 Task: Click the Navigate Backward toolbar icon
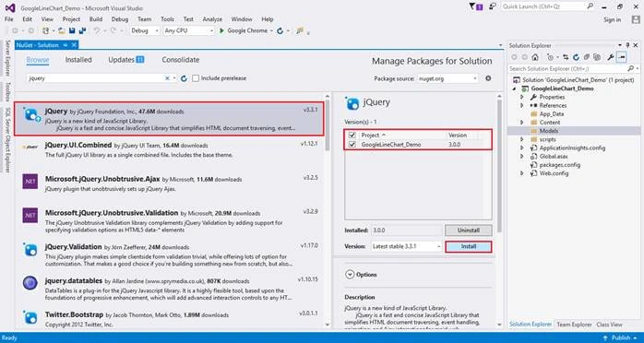pos(15,30)
